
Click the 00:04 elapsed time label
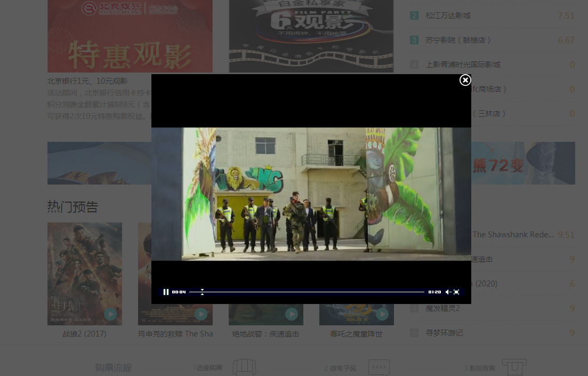pos(179,292)
